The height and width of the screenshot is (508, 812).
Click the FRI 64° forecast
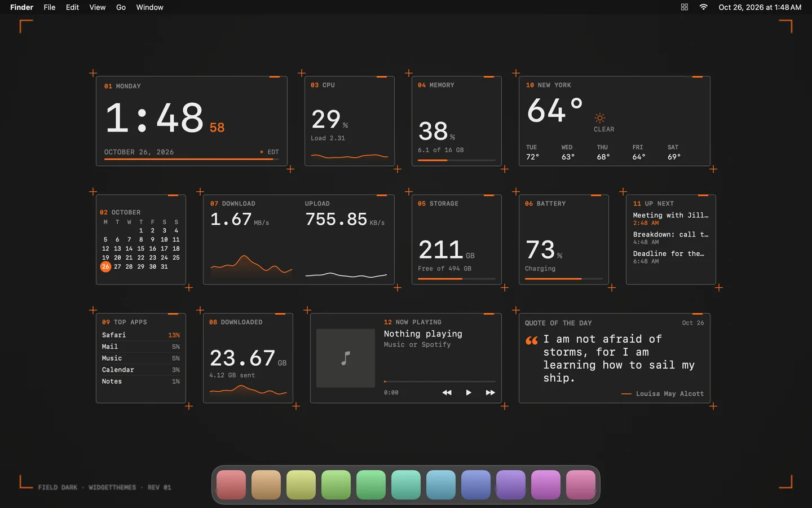coord(639,152)
